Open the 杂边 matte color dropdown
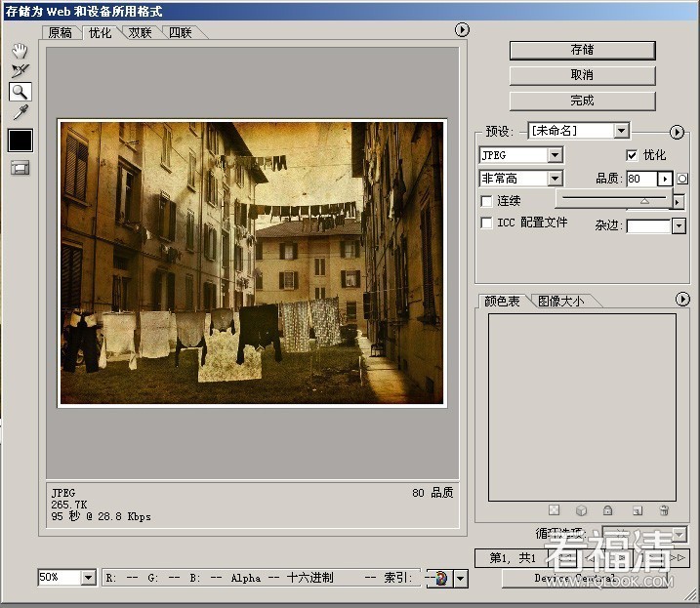This screenshot has height=608, width=700. pos(679,225)
